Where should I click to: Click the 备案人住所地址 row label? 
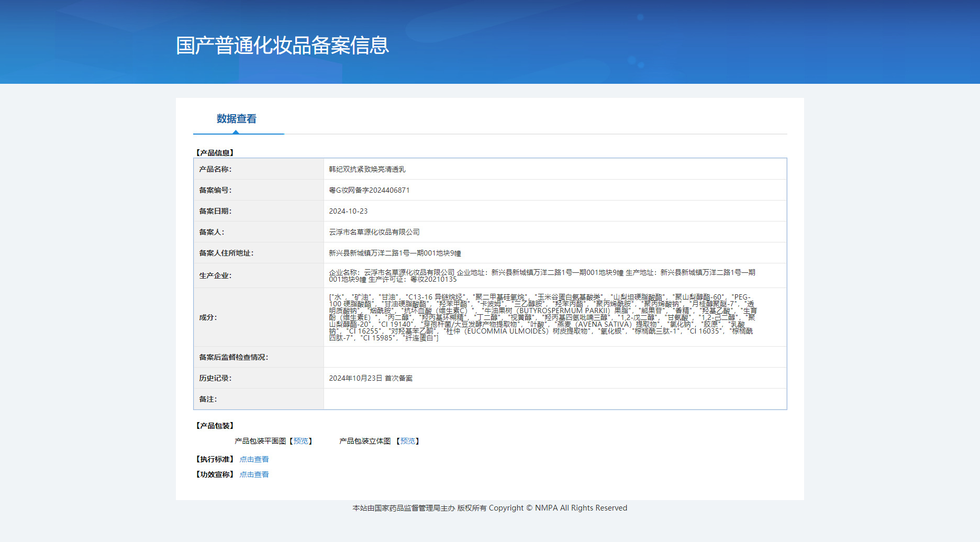point(226,253)
